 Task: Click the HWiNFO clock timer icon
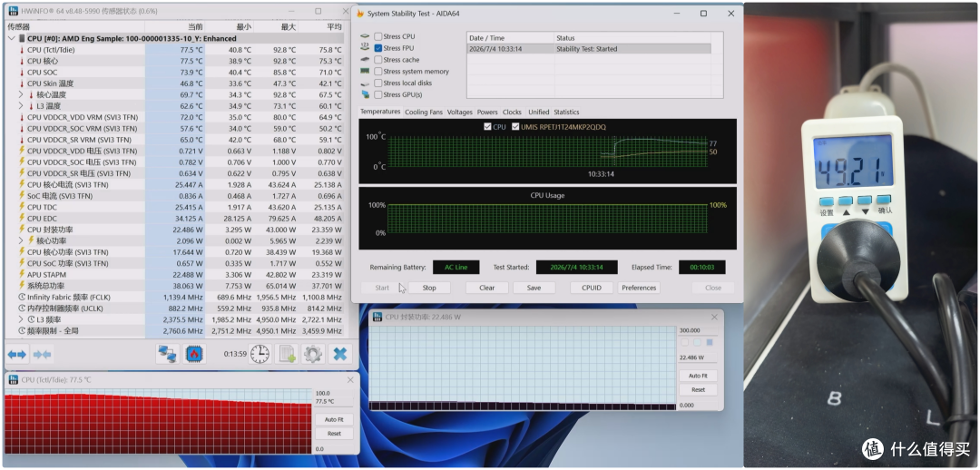tap(260, 355)
